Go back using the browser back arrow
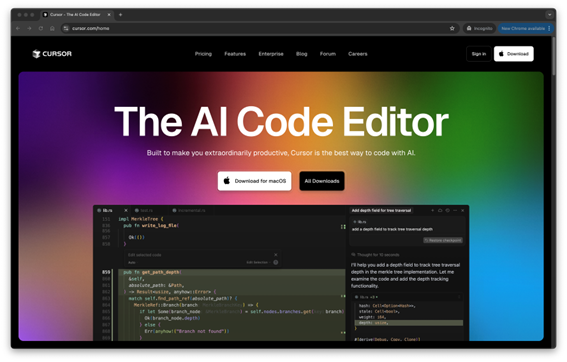567x362 pixels. tap(18, 28)
